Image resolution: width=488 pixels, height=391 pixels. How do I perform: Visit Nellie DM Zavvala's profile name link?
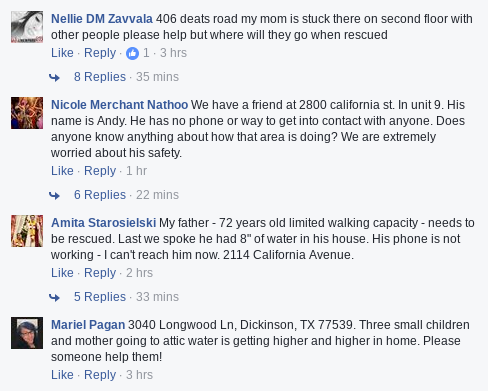pos(102,19)
